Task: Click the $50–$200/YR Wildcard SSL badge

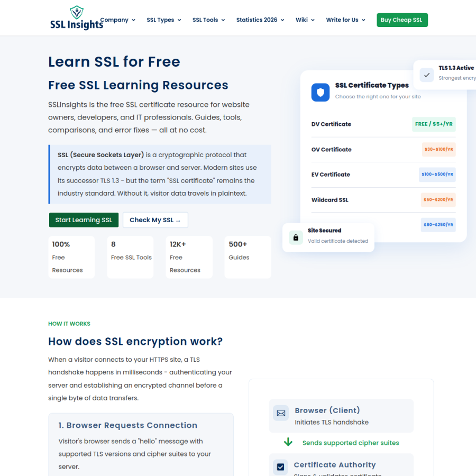Action: (x=438, y=200)
